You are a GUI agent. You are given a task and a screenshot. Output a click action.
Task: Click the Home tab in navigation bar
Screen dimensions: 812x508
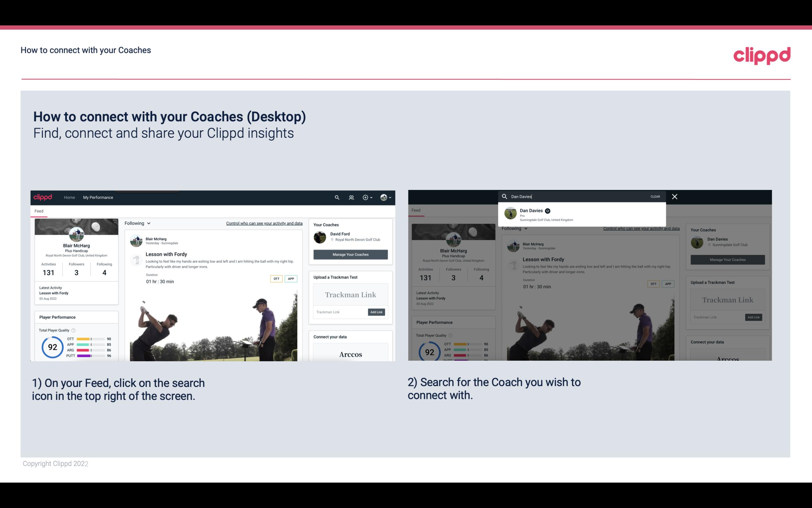(x=69, y=197)
